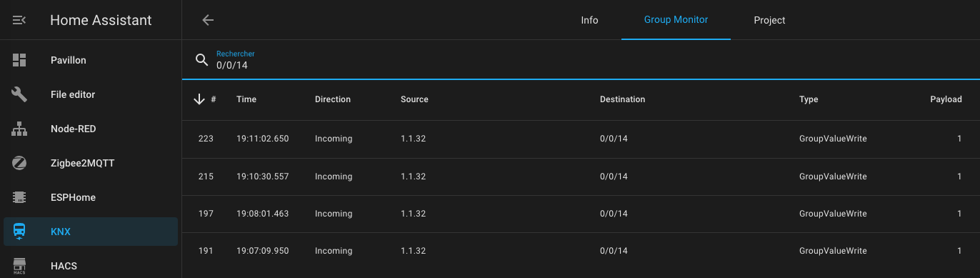Click time 19:10:30.557
The image size is (980, 278).
coord(262,176)
